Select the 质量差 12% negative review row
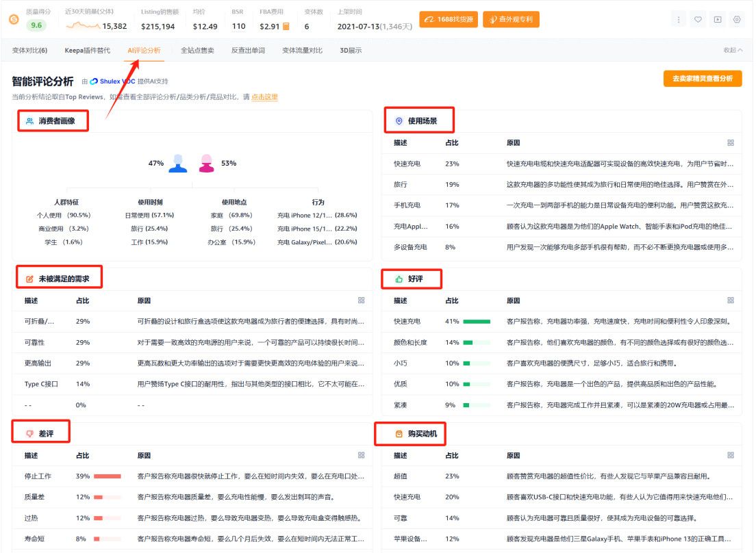 (x=192, y=497)
